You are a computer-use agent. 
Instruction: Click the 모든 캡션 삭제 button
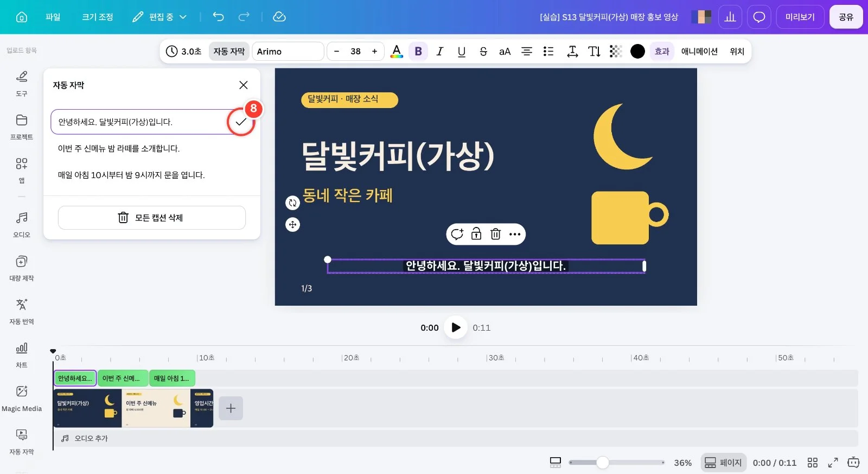[152, 218]
